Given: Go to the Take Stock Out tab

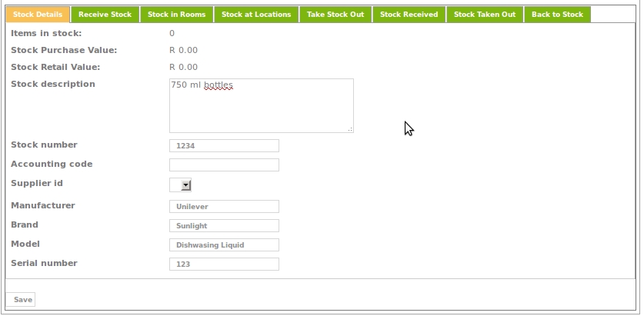Looking at the screenshot, I should tap(335, 15).
